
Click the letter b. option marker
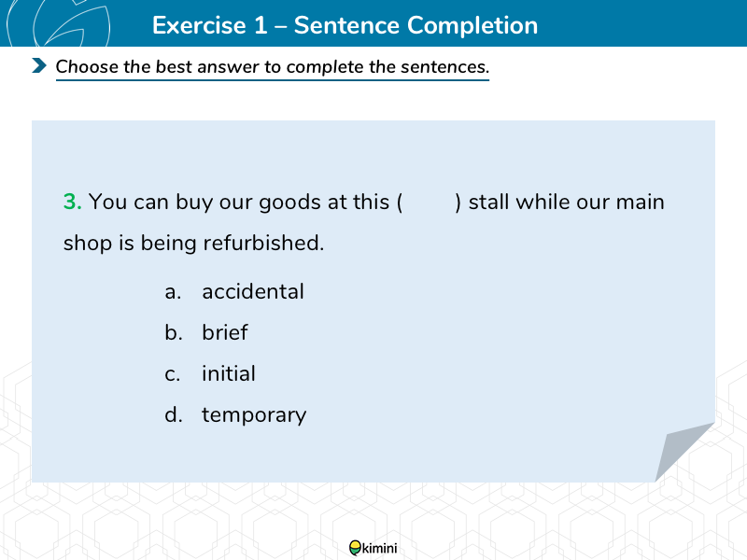click(174, 332)
